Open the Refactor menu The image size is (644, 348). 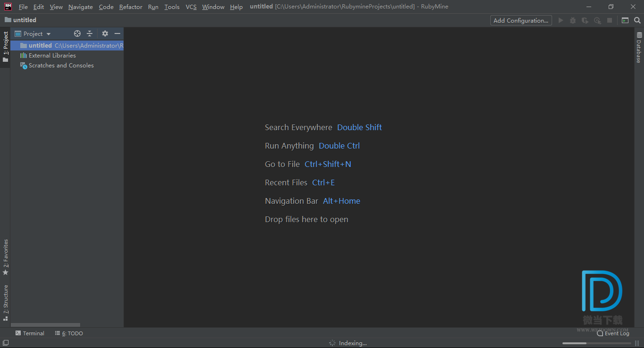[x=131, y=7]
